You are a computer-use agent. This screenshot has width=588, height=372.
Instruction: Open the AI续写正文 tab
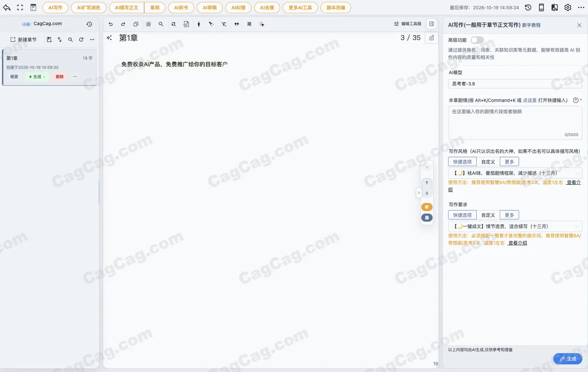click(127, 7)
